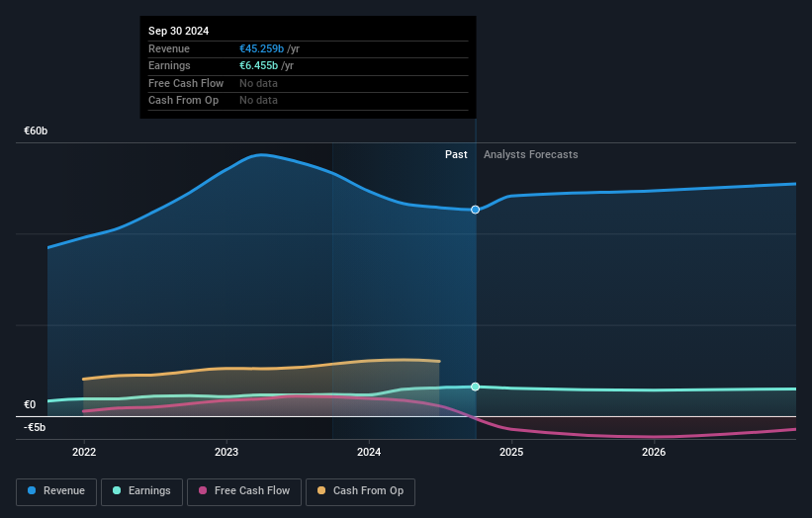Click the Free Cash Flow row in tooltip
812x518 pixels.
[x=309, y=83]
